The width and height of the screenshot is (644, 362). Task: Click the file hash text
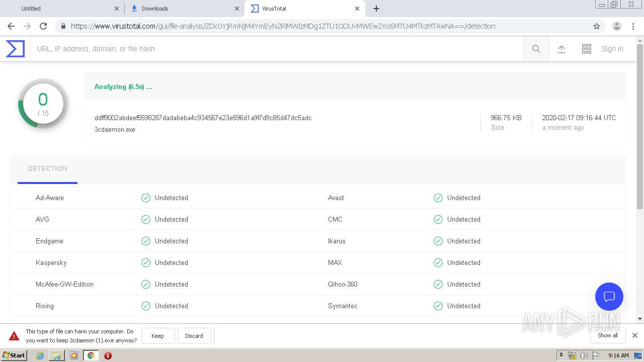tap(203, 118)
